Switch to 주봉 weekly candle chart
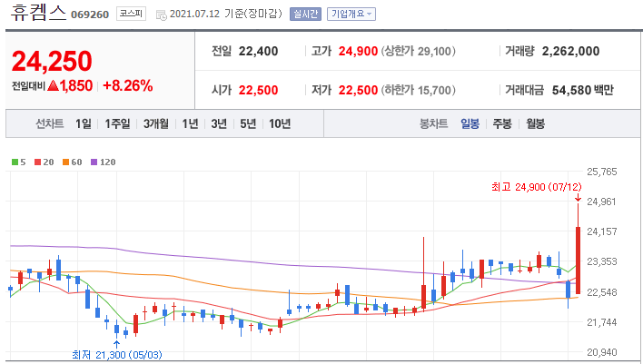This screenshot has height=364, width=643. tap(502, 123)
